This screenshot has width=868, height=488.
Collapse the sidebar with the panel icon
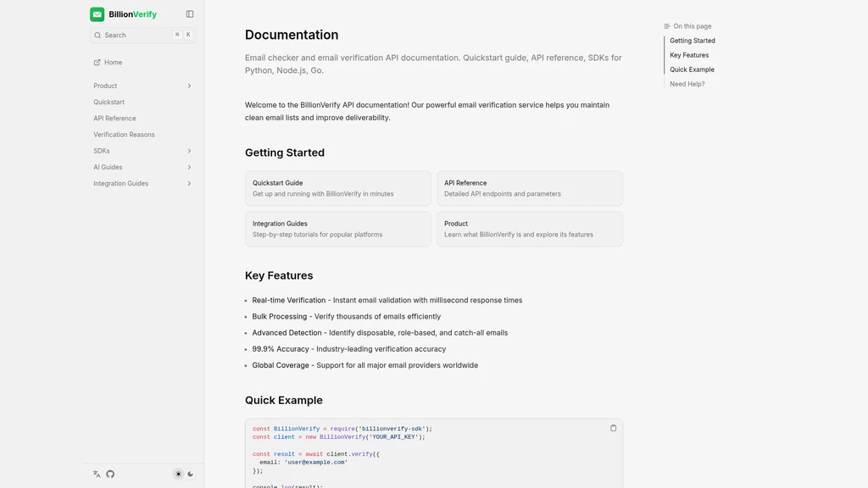(x=190, y=14)
